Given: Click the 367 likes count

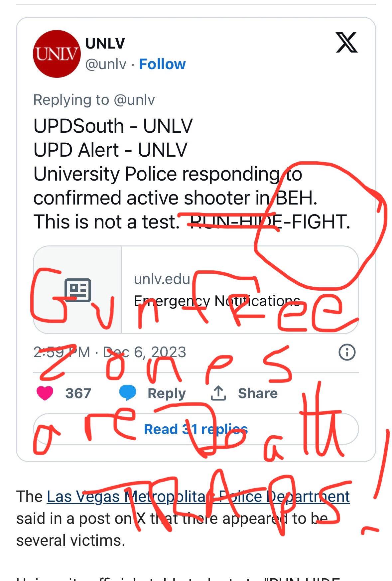Looking at the screenshot, I should (78, 393).
